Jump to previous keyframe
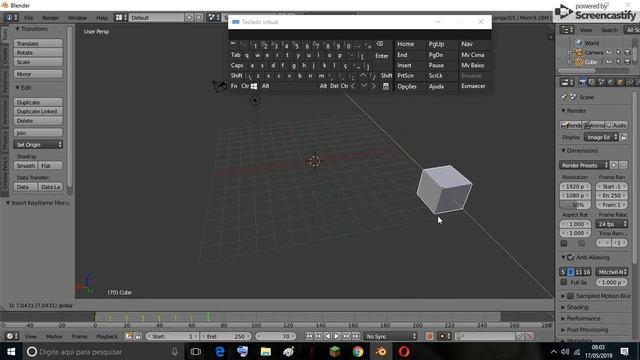 coord(318,336)
